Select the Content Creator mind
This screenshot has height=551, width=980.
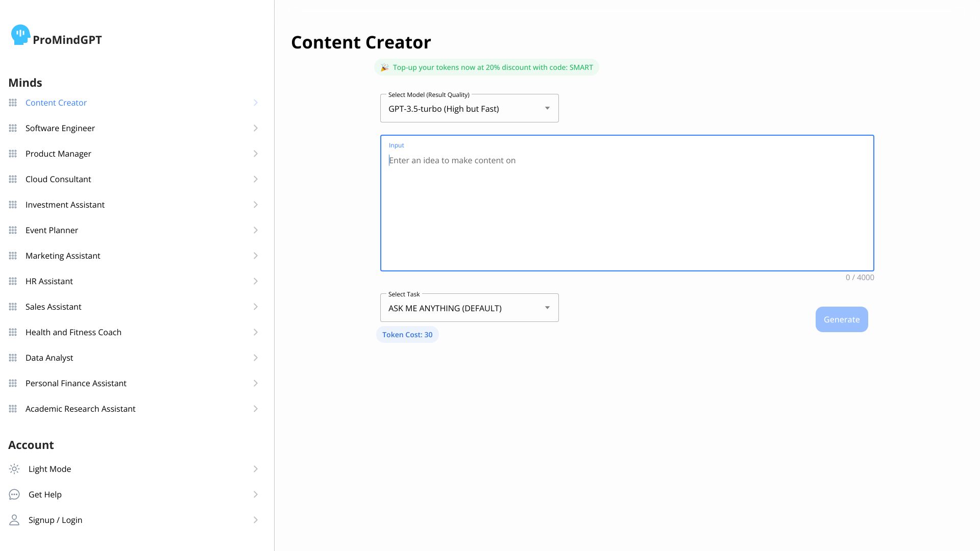coord(56,102)
